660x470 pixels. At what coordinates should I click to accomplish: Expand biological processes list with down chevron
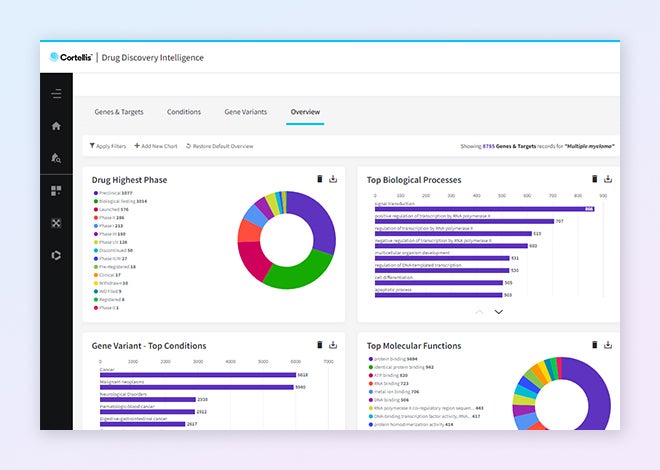[499, 312]
